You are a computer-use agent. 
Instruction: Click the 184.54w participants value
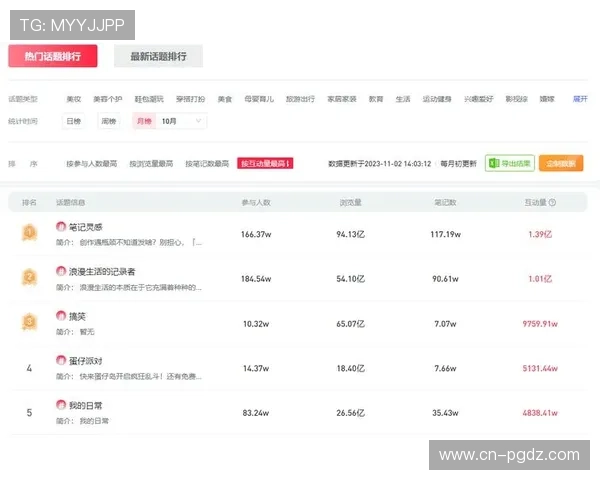coord(256,279)
